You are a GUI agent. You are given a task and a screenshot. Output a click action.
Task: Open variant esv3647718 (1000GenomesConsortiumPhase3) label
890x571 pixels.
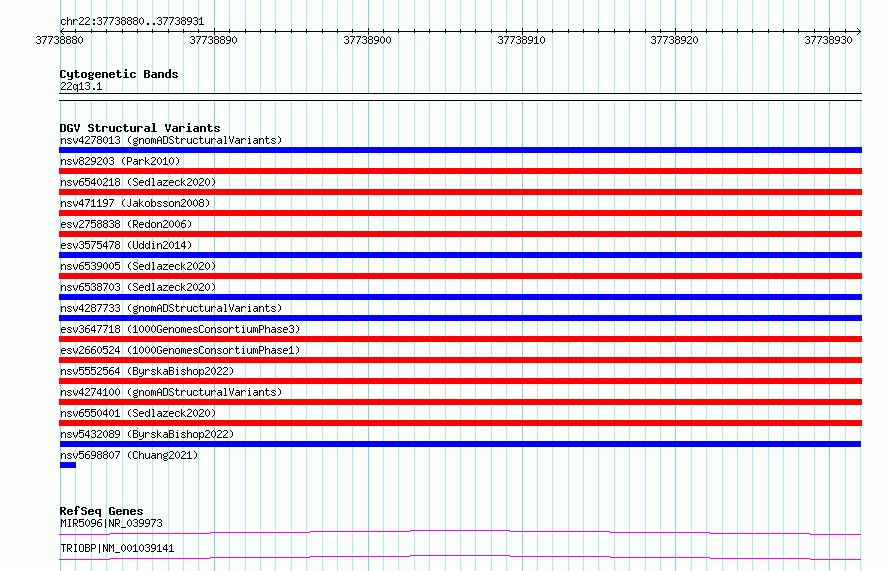coord(180,329)
